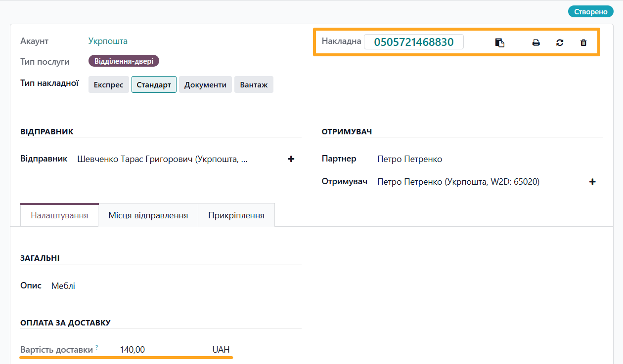This screenshot has height=364, width=623.
Task: Click the ОТРИМУВАЧ section heading
Action: (x=347, y=132)
